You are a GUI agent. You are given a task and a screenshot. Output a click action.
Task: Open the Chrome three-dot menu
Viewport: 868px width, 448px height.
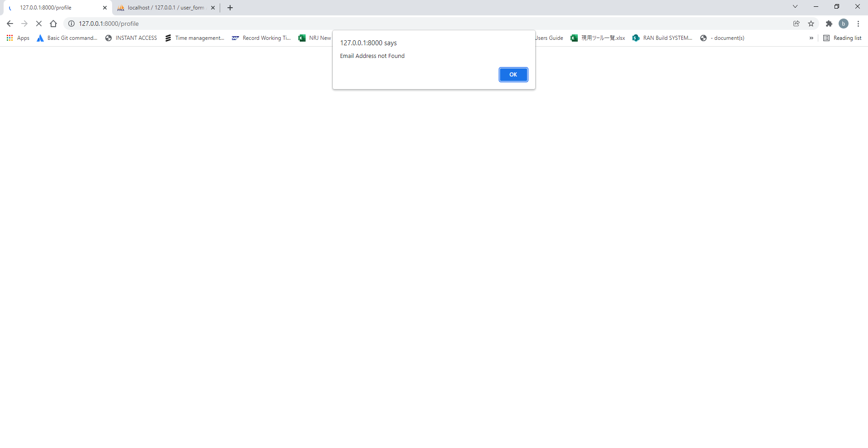pyautogui.click(x=858, y=24)
